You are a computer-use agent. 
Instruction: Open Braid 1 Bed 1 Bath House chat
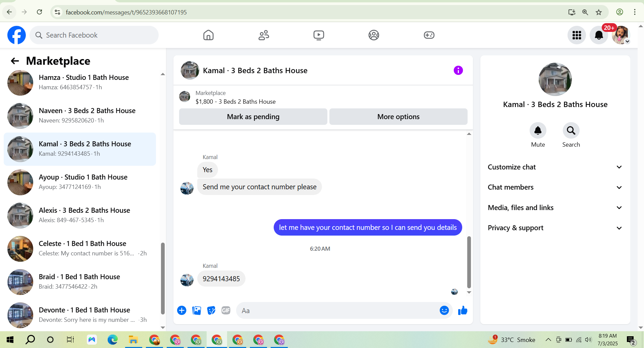(x=80, y=282)
